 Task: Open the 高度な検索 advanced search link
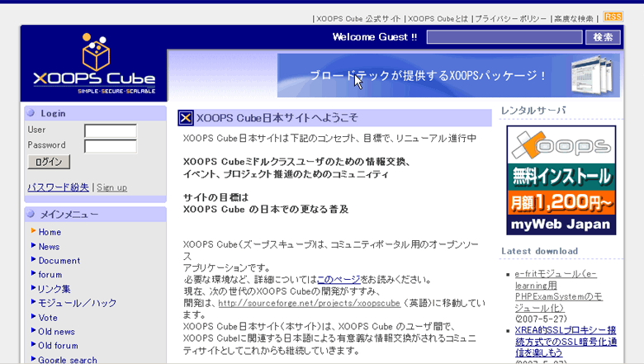574,19
